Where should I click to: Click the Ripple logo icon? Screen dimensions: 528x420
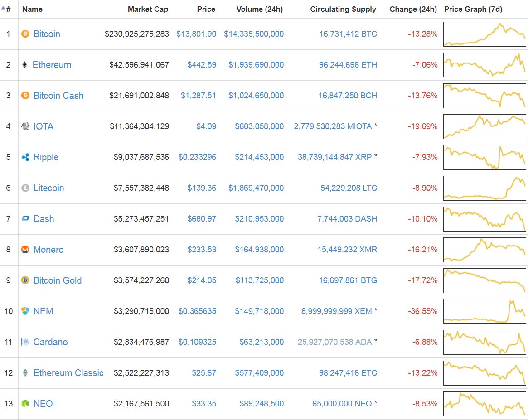pos(25,157)
